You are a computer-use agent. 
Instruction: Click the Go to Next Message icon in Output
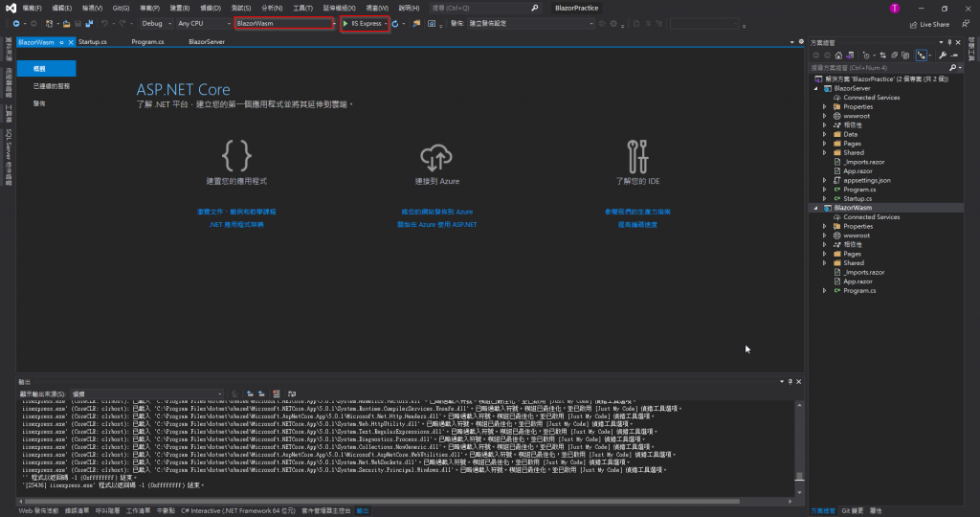pyautogui.click(x=261, y=393)
